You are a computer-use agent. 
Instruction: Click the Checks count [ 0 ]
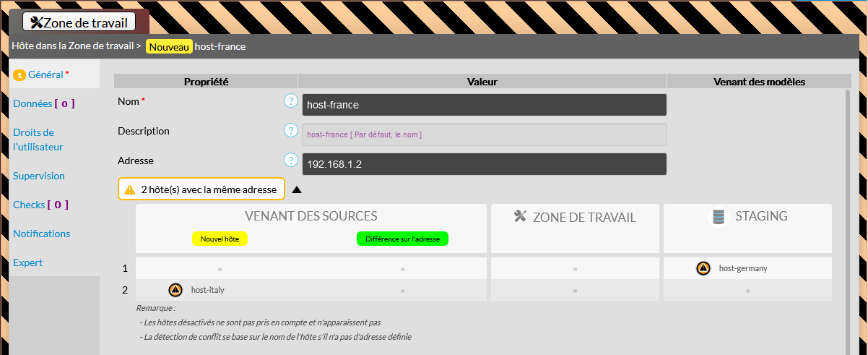(58, 205)
